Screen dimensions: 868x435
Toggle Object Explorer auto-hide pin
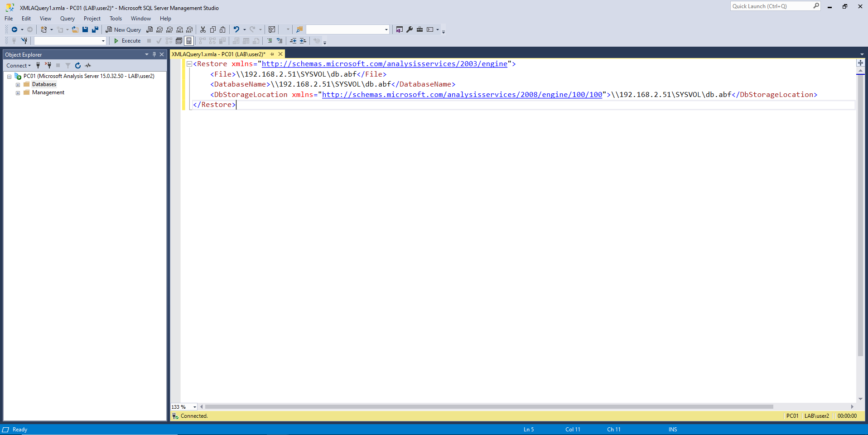tap(154, 54)
